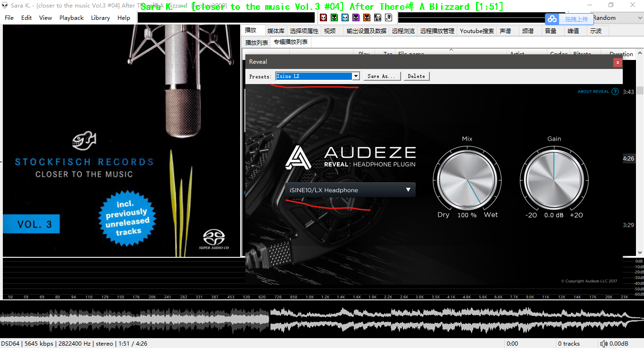Click the Mix dry/wet knob
Viewport: 644px width, 348px height.
pos(467,180)
